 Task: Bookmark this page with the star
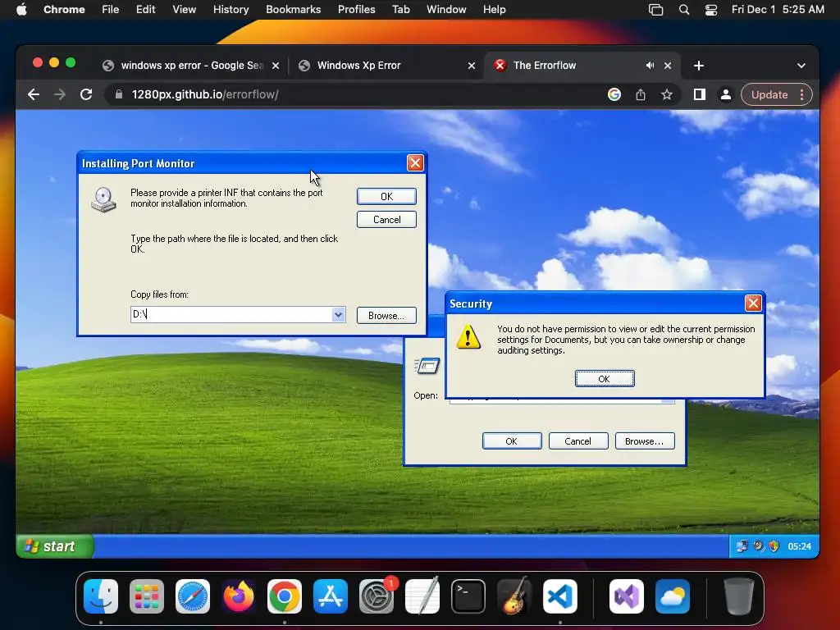coord(666,95)
